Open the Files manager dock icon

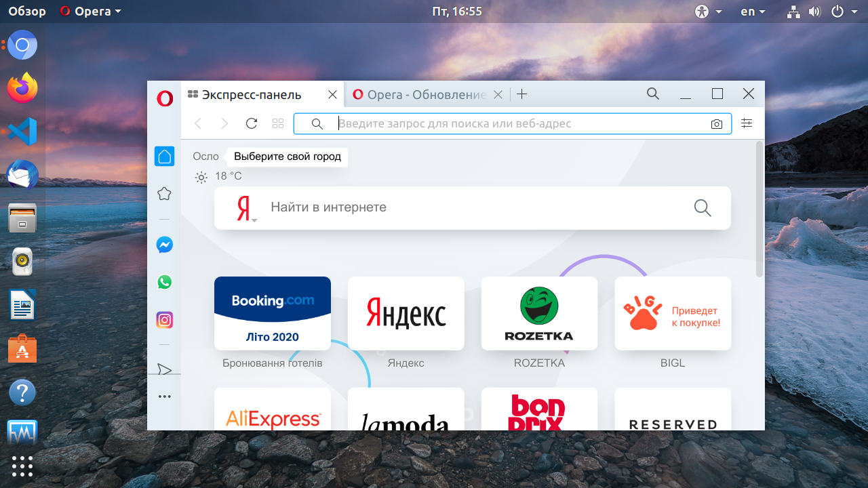(22, 218)
